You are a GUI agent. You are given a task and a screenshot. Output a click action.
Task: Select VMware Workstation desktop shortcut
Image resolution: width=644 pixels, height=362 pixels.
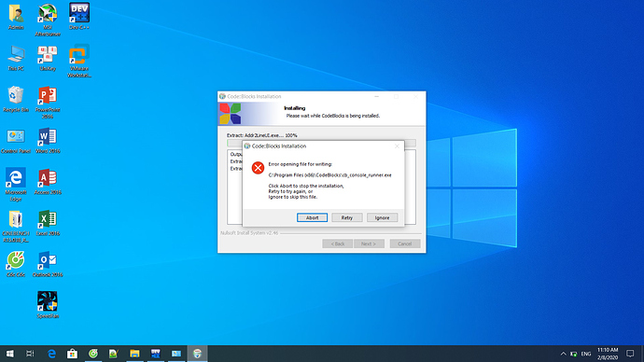click(x=79, y=61)
